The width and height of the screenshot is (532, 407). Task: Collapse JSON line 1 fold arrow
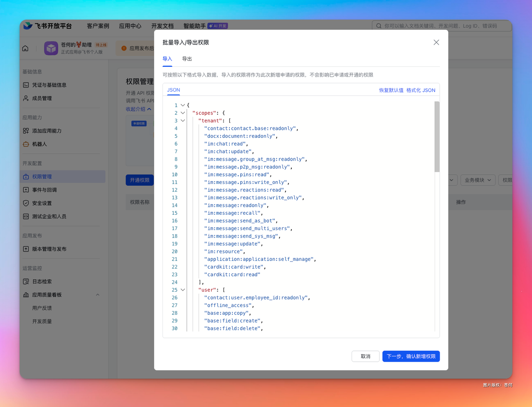(x=183, y=105)
